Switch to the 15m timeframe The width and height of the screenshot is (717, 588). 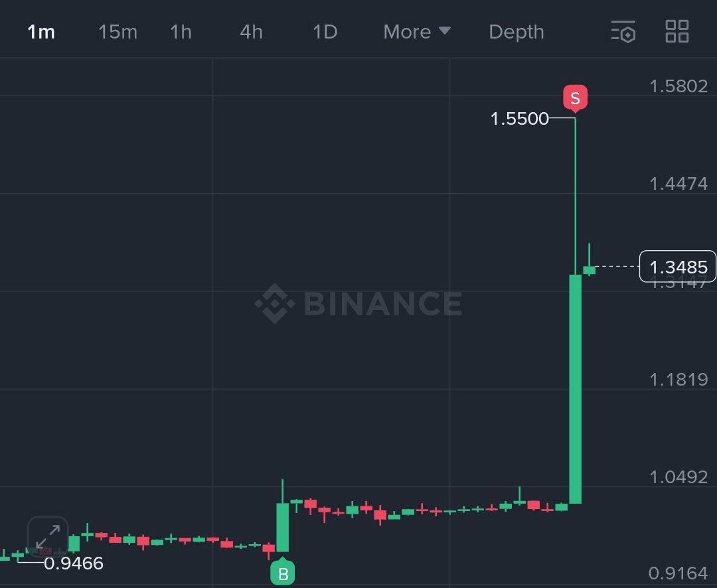[x=118, y=32]
